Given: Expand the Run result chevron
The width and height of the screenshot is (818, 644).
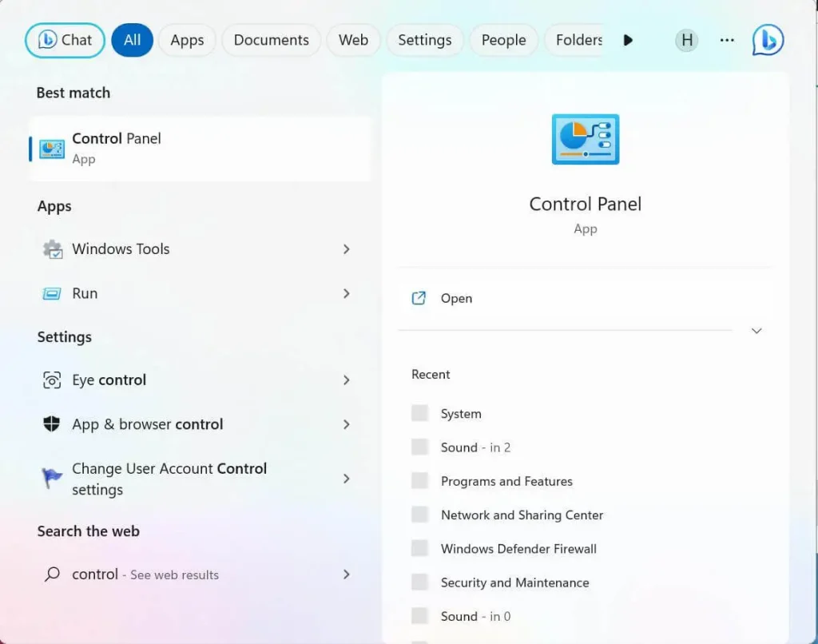Looking at the screenshot, I should click(x=347, y=293).
